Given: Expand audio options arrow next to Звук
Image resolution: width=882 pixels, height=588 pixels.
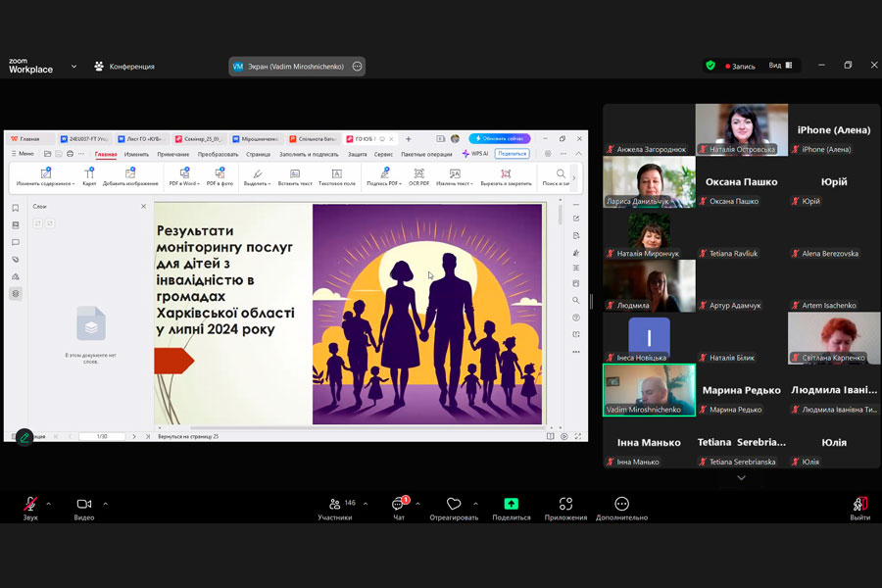Looking at the screenshot, I should 49,504.
